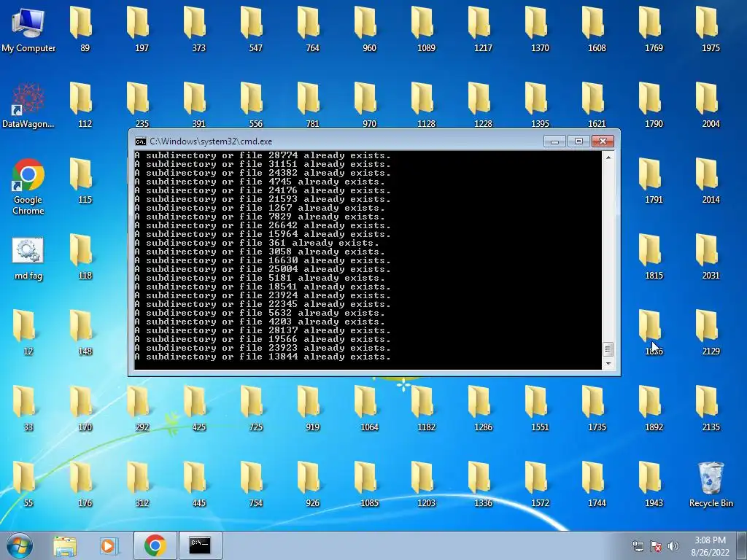747x560 pixels.
Task: Close the cmd.exe window
Action: (x=603, y=141)
